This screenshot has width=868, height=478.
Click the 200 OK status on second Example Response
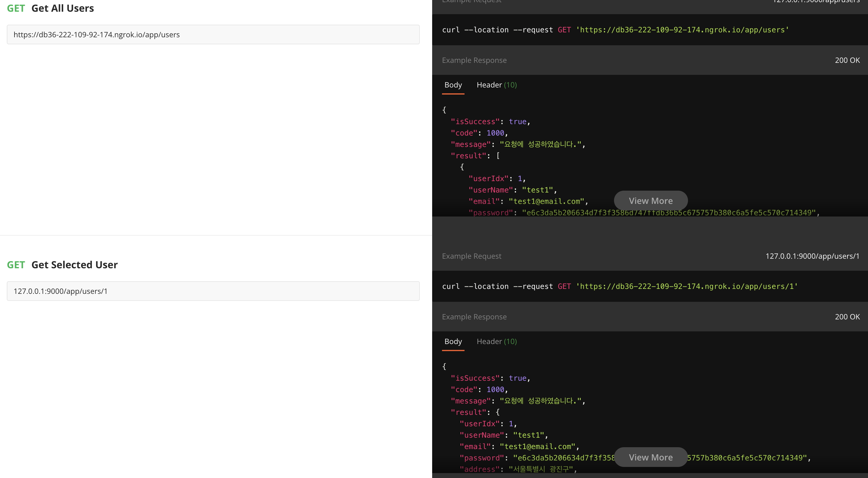(847, 316)
